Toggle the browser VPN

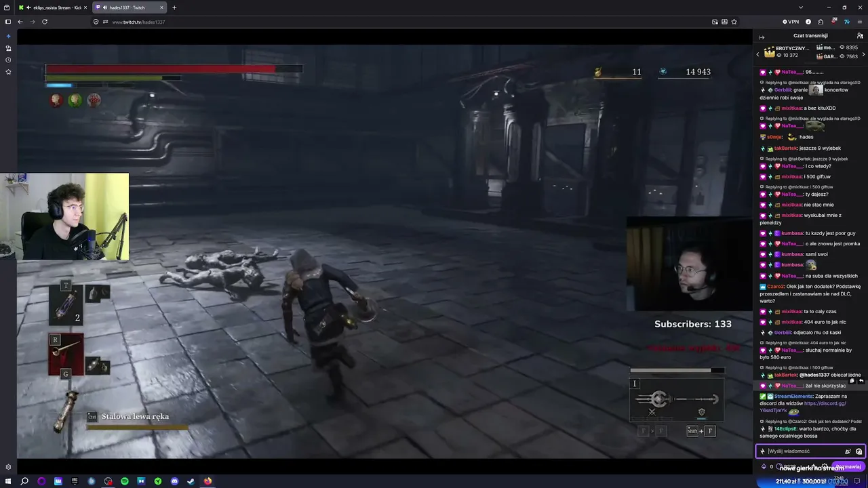coord(791,22)
